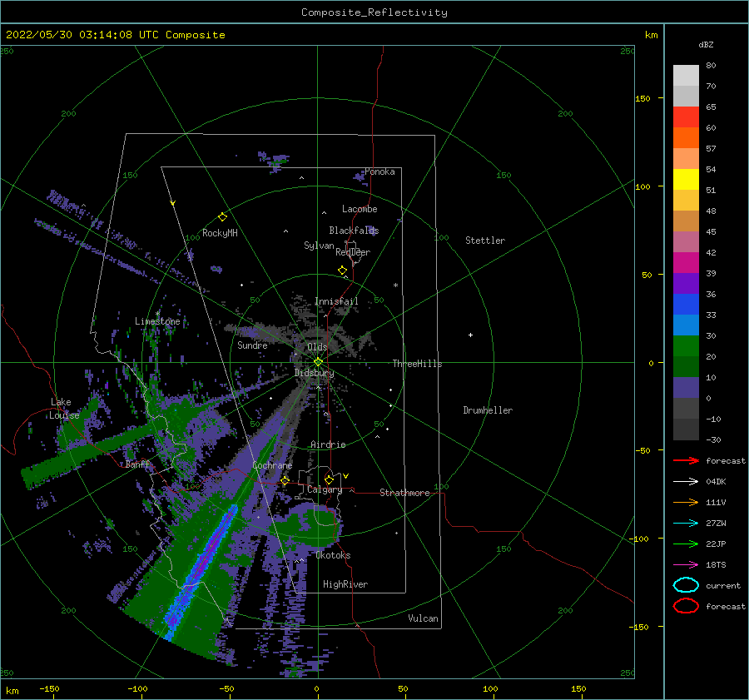Click the slate purple 0-10 dBZ swatch

(686, 388)
